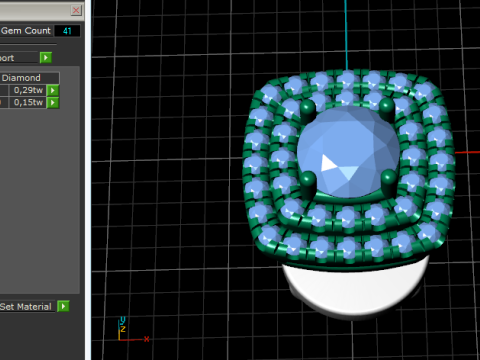Image resolution: width=480 pixels, height=360 pixels.
Task: Click the green arrow beside Set Material
Action: [x=63, y=306]
